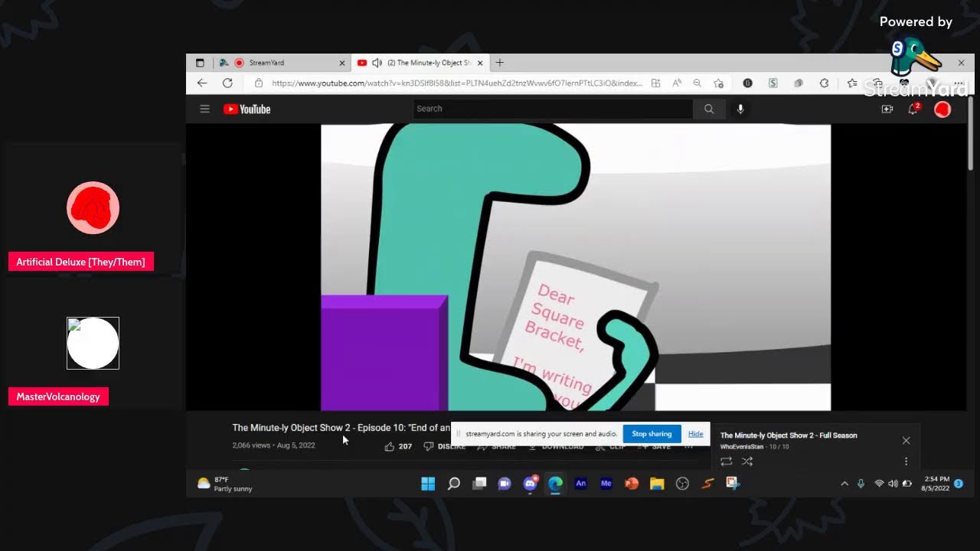This screenshot has width=980, height=551.
Task: Open the Favorites list icon in toolbar
Action: point(852,83)
